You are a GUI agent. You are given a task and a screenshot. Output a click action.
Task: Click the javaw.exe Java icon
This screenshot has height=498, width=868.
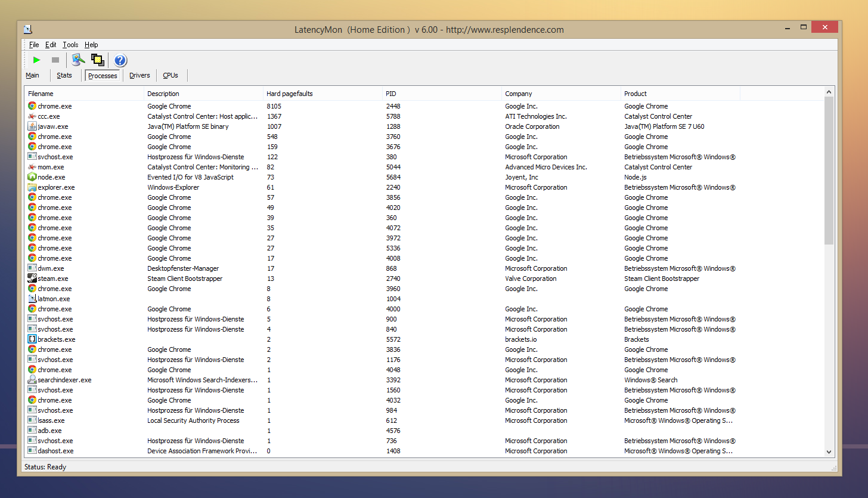point(32,126)
